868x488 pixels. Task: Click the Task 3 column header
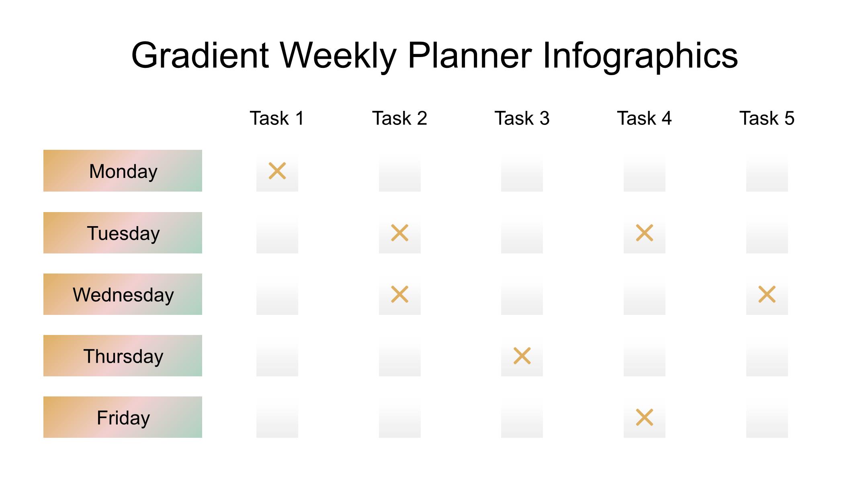click(x=522, y=118)
